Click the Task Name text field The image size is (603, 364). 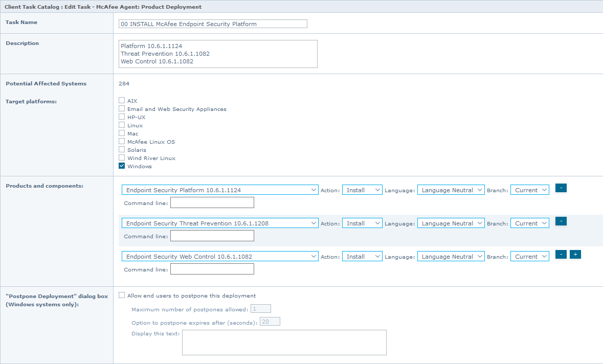[x=213, y=24]
